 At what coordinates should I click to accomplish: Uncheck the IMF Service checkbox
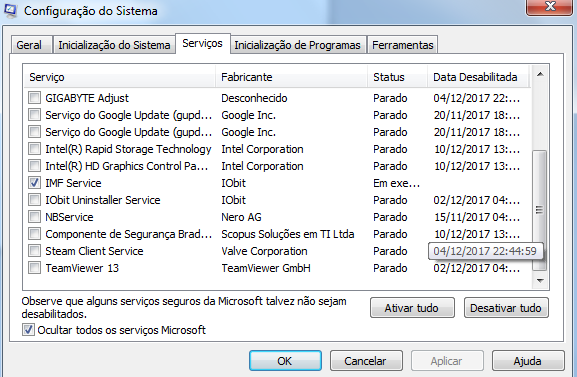pyautogui.click(x=35, y=183)
